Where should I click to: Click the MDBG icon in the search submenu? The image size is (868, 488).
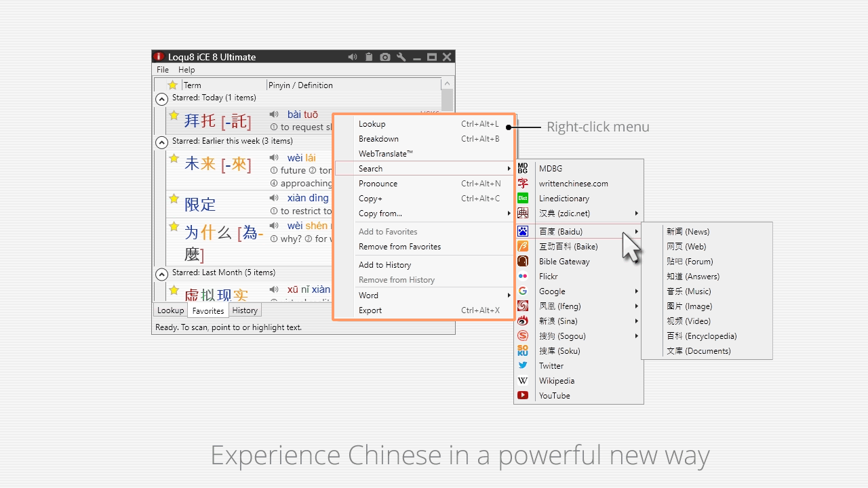(x=523, y=168)
